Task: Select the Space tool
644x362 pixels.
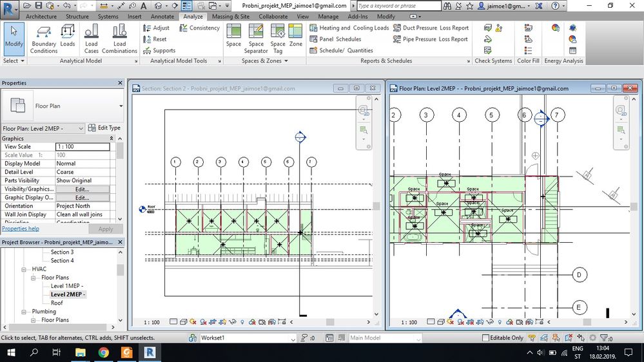Action: click(234, 35)
